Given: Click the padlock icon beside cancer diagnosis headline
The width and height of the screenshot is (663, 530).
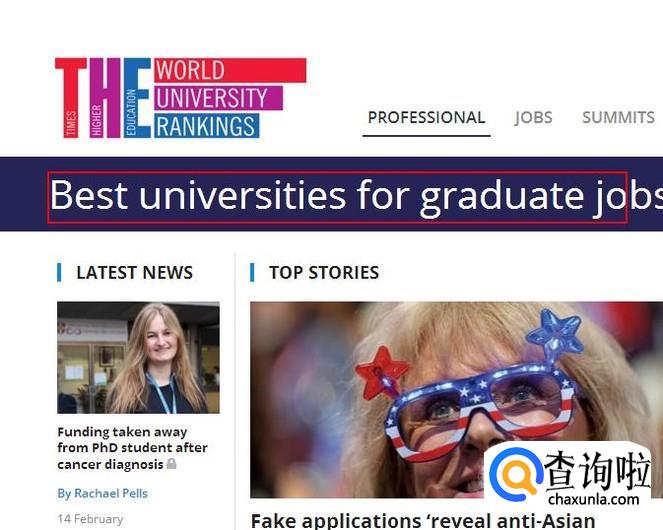Looking at the screenshot, I should click(171, 464).
